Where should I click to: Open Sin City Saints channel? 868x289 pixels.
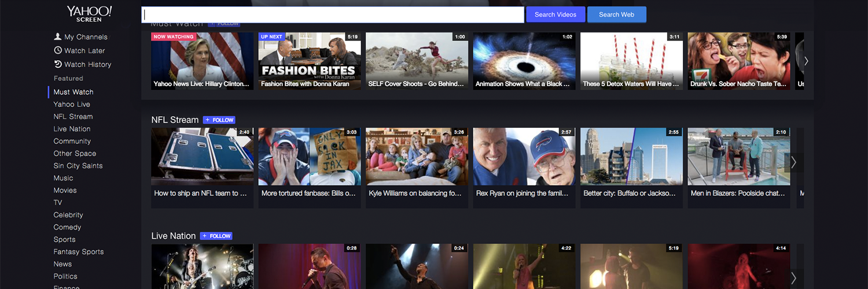(x=78, y=165)
